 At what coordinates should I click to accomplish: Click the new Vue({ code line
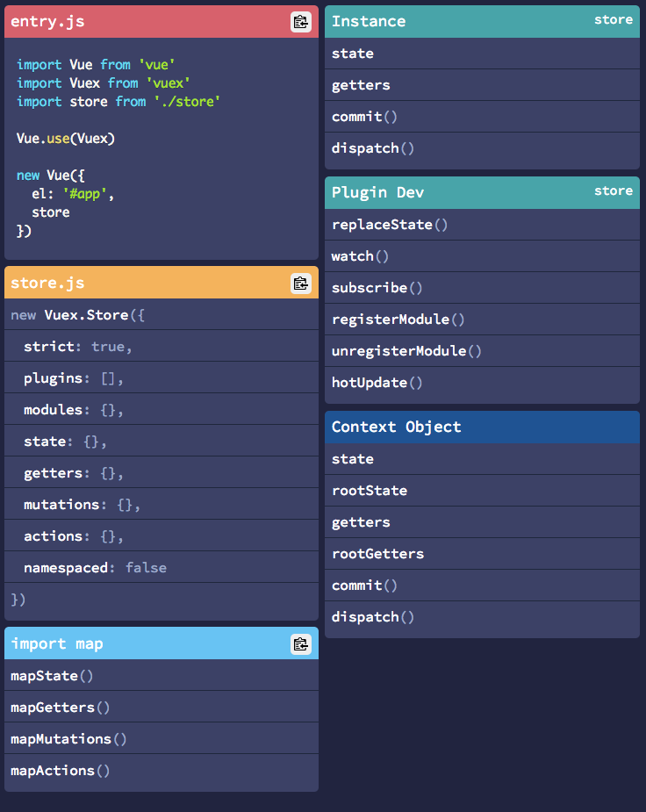click(51, 176)
